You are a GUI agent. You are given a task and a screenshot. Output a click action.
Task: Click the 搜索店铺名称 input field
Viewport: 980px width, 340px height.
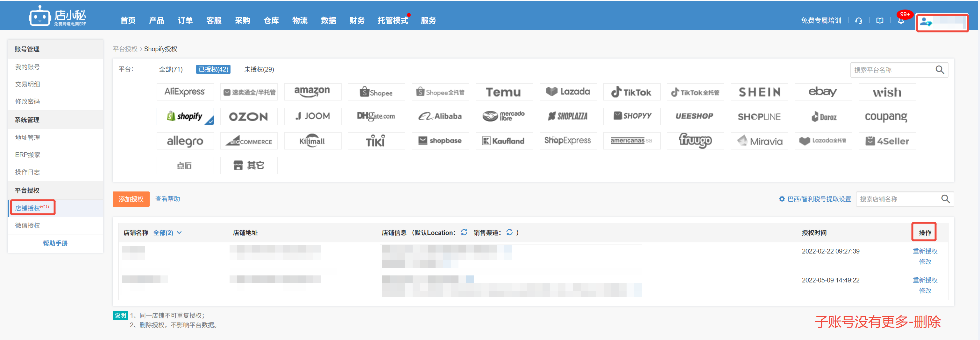point(898,199)
